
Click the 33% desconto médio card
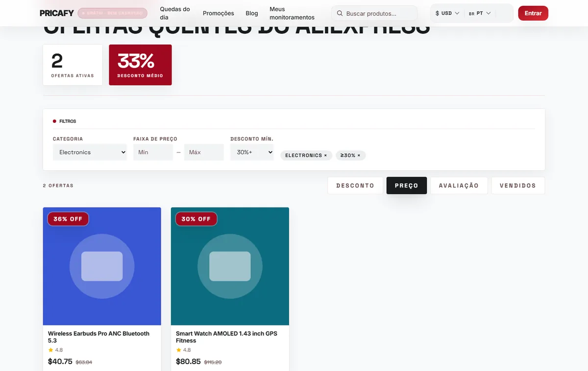[x=140, y=65]
